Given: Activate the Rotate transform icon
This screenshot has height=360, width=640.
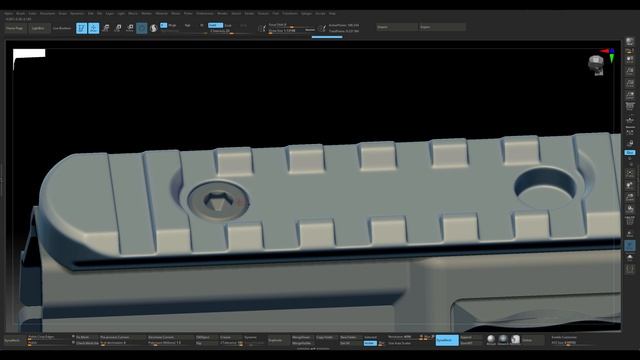Looking at the screenshot, I should pos(130,28).
